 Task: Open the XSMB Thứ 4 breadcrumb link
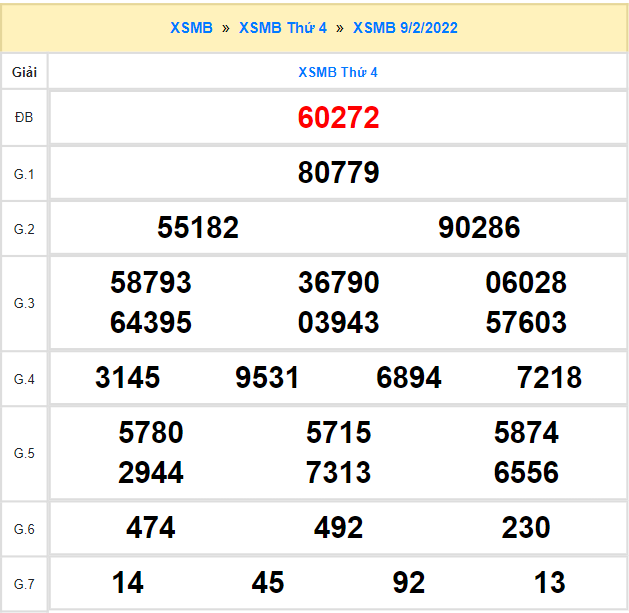pos(283,28)
